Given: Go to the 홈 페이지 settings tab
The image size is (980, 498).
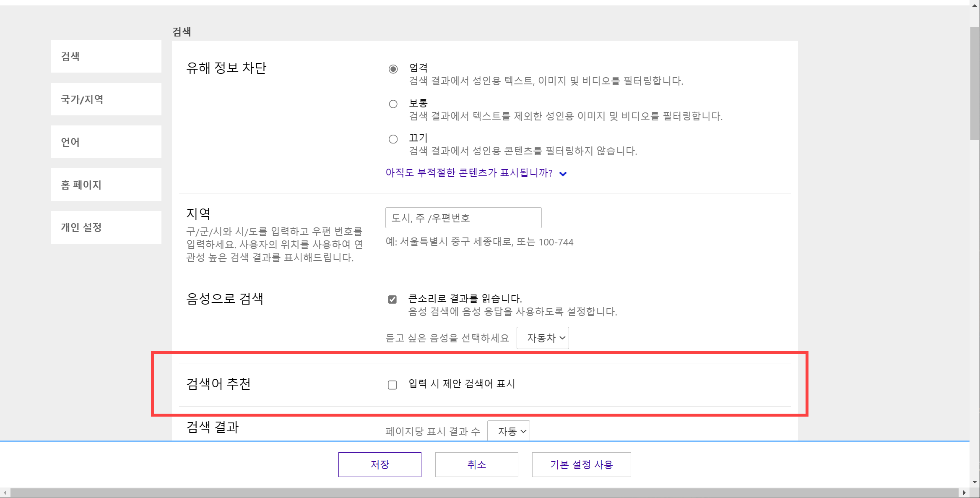Looking at the screenshot, I should (106, 185).
